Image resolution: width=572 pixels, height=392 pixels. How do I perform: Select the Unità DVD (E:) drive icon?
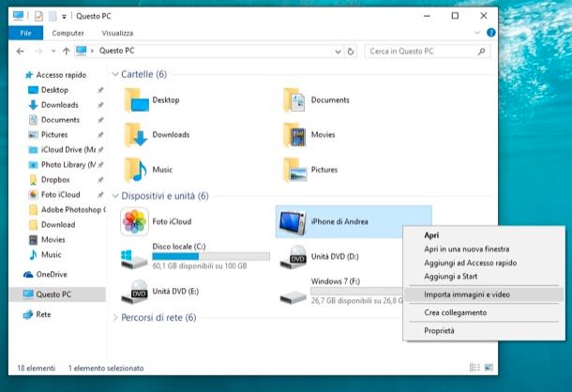point(134,292)
